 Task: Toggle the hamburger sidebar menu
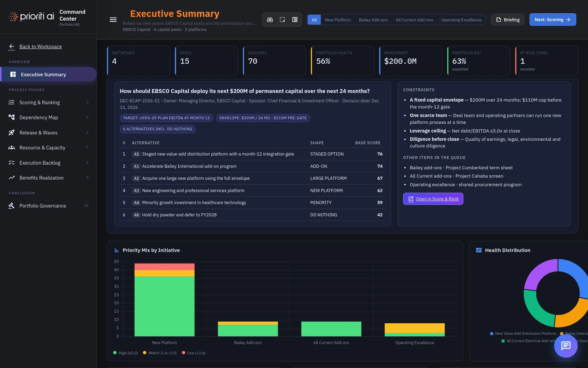(x=113, y=20)
